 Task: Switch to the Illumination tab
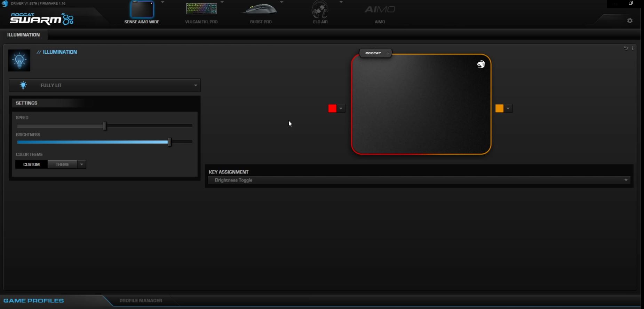[24, 35]
